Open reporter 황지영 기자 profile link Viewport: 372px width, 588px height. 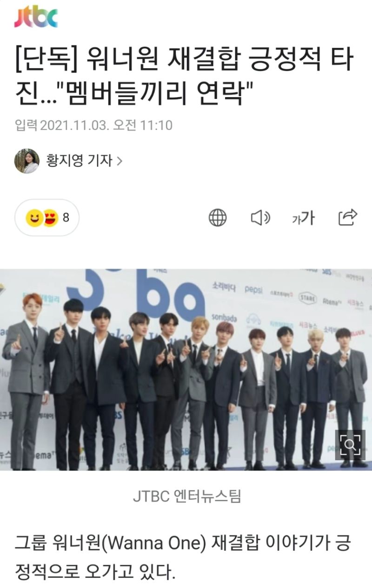coord(80,161)
